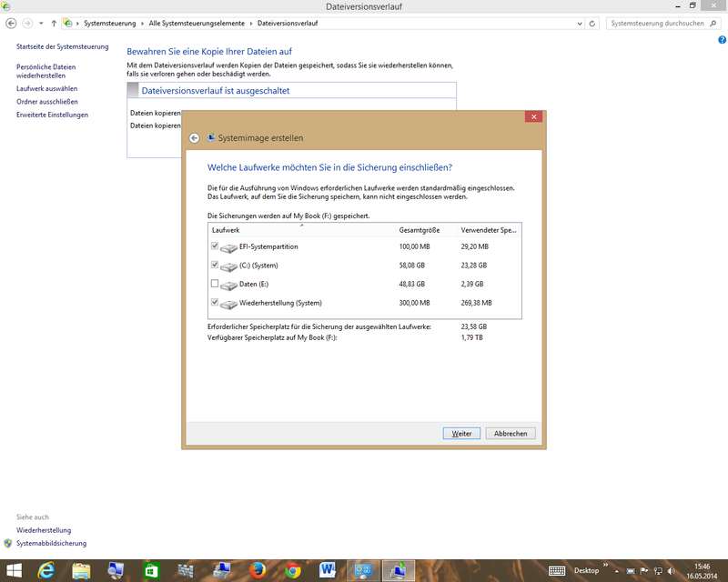Open the blue help question mark icon
Image resolution: width=728 pixels, height=582 pixels.
coord(722,40)
